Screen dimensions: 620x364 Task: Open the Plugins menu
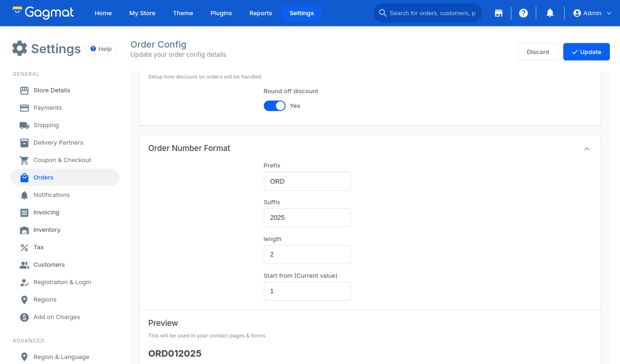click(221, 13)
